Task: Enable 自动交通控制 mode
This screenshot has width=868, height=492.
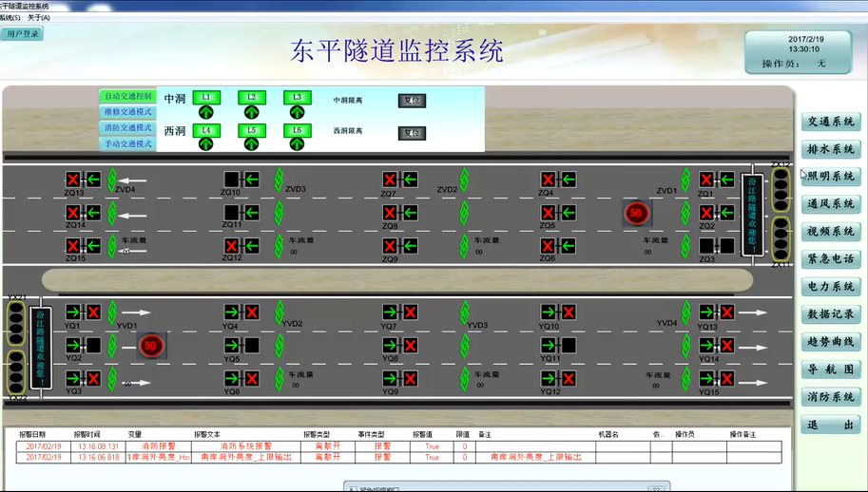Action: pyautogui.click(x=127, y=97)
